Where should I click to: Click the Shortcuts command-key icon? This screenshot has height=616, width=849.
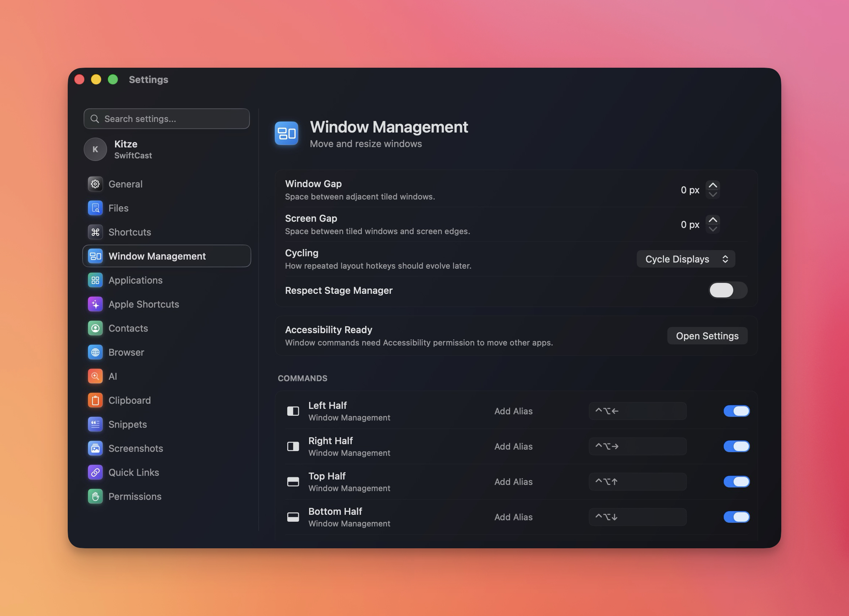tap(95, 232)
